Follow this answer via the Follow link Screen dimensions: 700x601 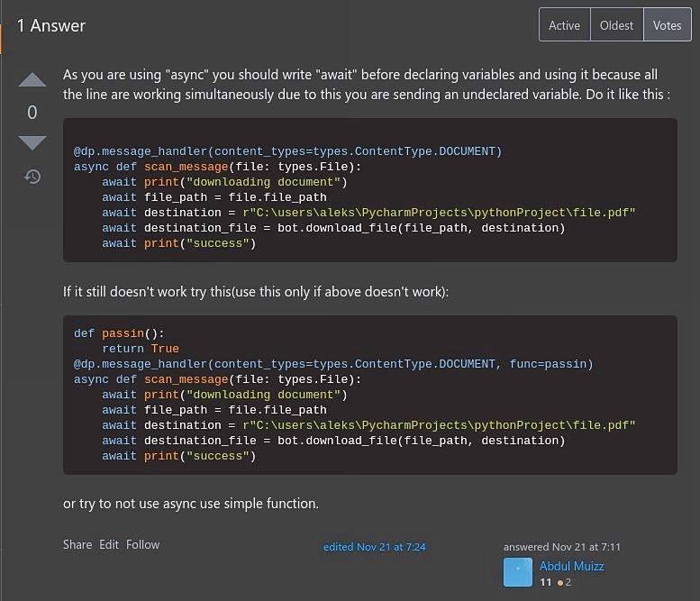tap(142, 544)
